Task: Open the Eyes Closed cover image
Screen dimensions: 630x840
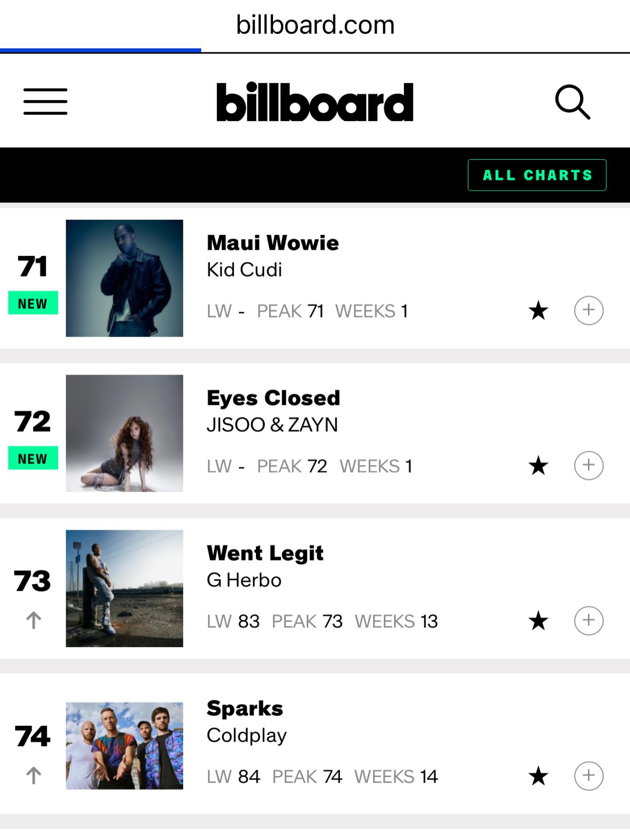Action: (124, 433)
